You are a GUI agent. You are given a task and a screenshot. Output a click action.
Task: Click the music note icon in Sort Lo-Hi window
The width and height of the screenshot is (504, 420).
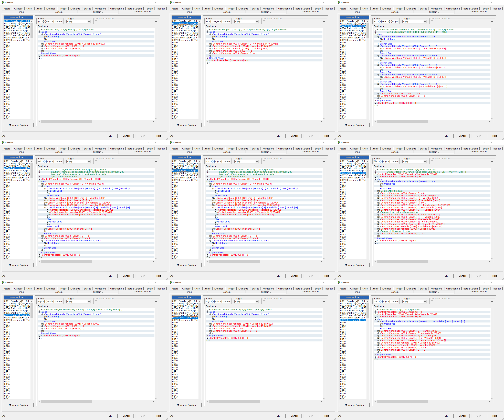(x=4, y=276)
